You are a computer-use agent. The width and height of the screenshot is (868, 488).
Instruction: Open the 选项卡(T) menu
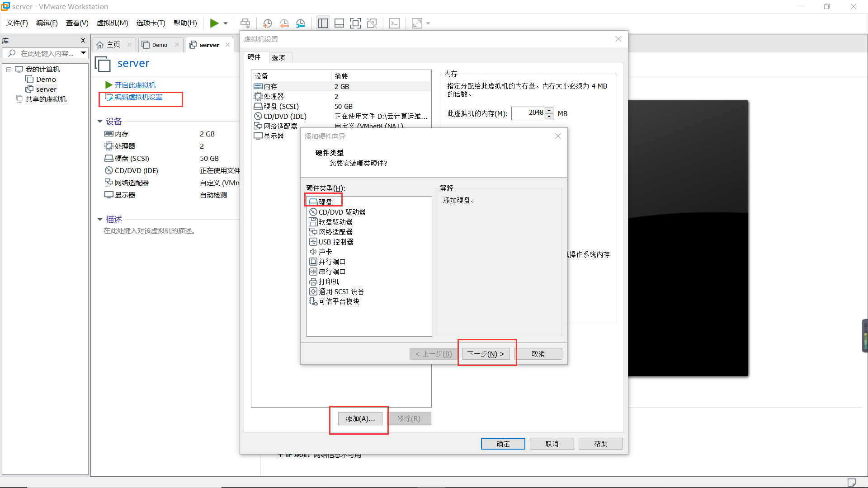point(151,23)
